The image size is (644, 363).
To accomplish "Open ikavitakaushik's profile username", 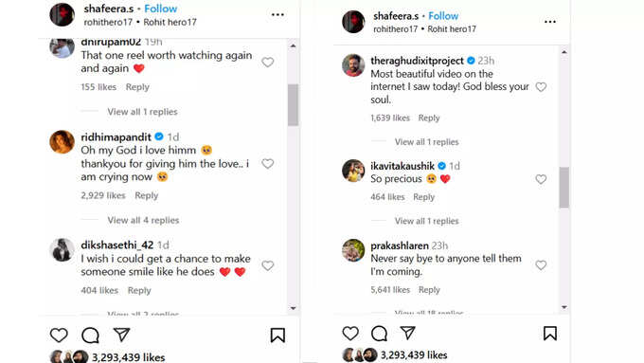I will click(402, 166).
